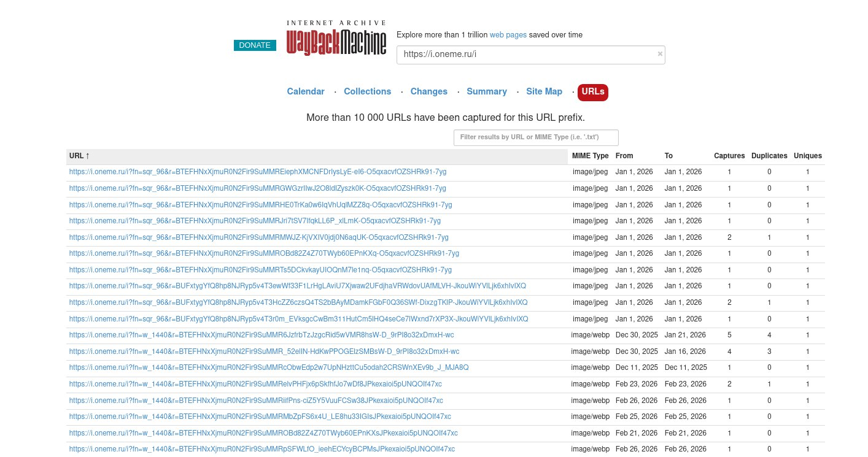Open the URL link containing 'RTs5DCkvkay'
This screenshot has height=457, width=868.
[x=260, y=270]
